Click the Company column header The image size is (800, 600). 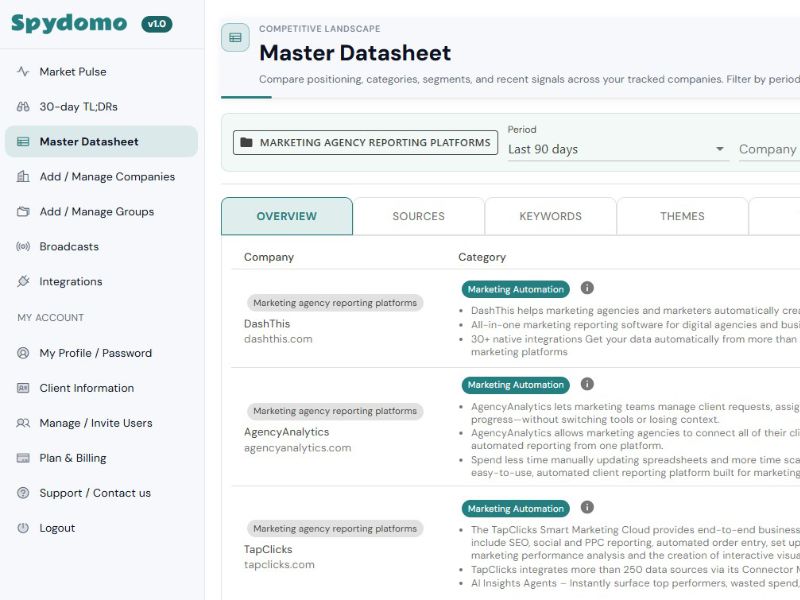269,257
